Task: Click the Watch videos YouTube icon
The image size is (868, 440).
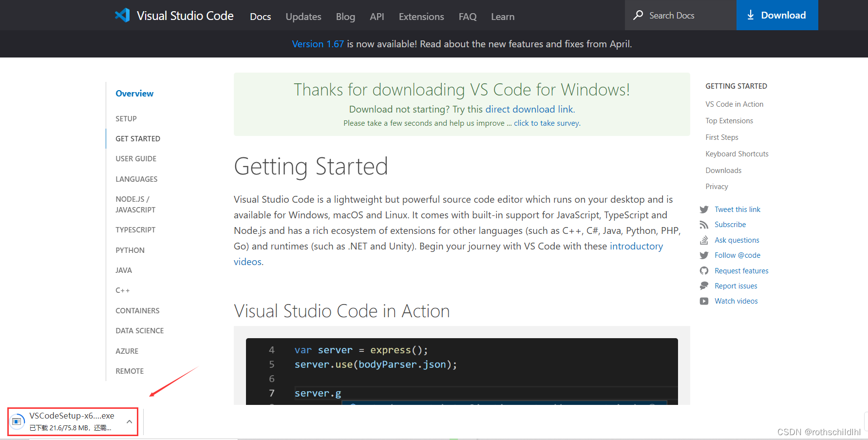Action: tap(704, 301)
